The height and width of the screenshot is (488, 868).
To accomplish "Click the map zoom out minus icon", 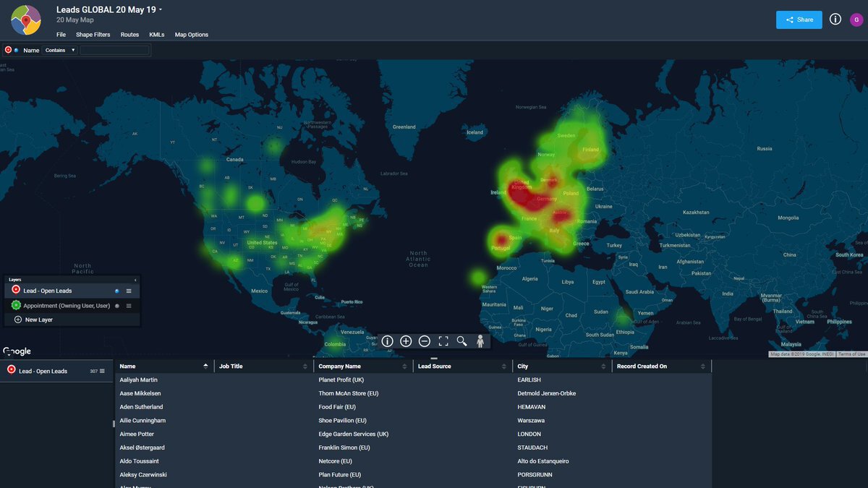I will (x=425, y=341).
